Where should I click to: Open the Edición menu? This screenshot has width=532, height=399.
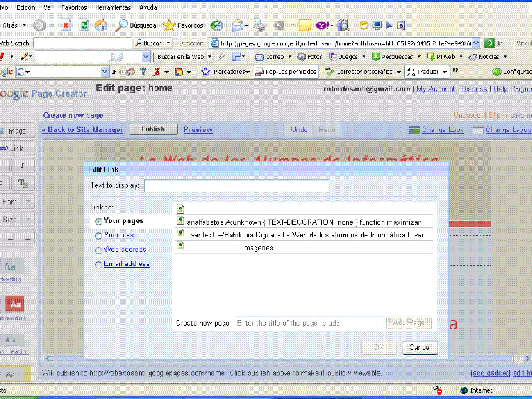coord(25,8)
